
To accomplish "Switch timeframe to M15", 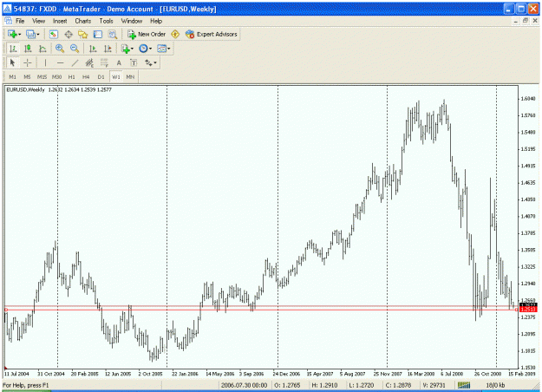I will click(42, 77).
